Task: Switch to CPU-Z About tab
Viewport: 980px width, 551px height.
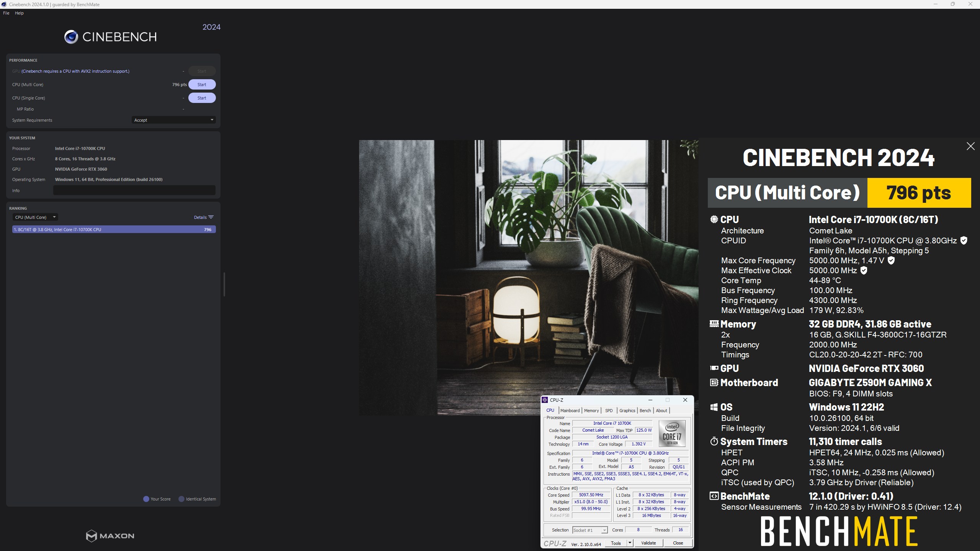Action: pos(661,411)
